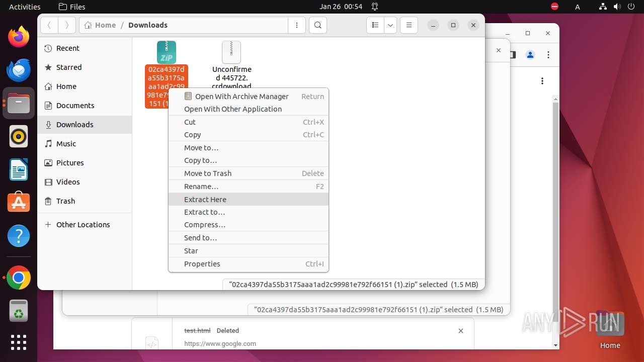The height and width of the screenshot is (362, 644).
Task: Launch Rhythmbox from the dock
Action: tap(19, 136)
